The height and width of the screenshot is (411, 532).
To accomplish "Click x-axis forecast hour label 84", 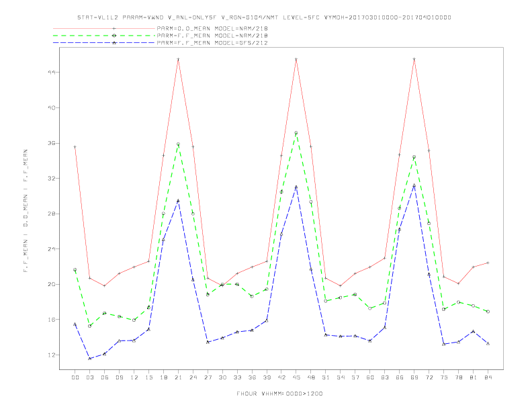I will coord(488,377).
